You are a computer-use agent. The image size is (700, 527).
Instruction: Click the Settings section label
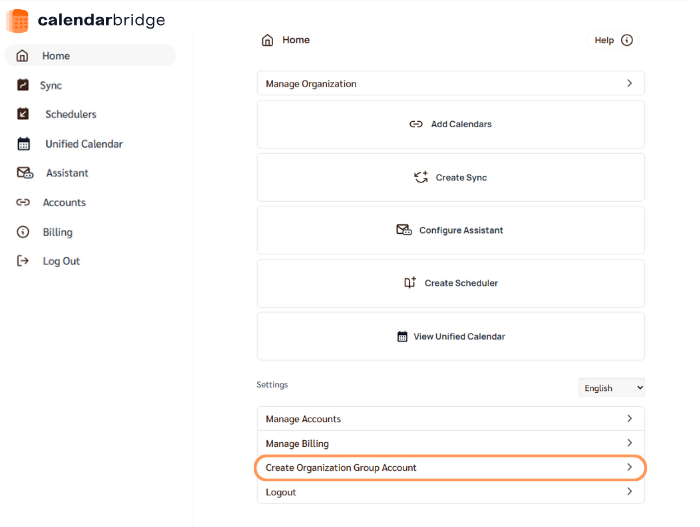(x=272, y=385)
